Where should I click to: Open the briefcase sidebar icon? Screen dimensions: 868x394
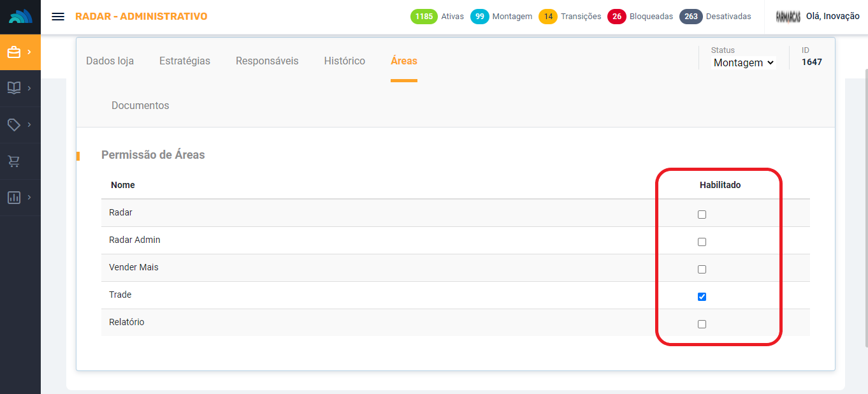pos(14,52)
